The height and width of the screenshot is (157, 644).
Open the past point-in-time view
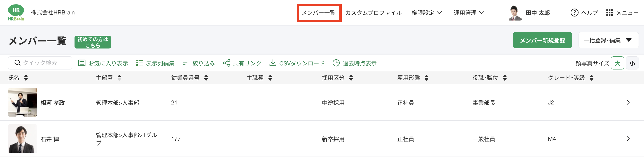(355, 63)
